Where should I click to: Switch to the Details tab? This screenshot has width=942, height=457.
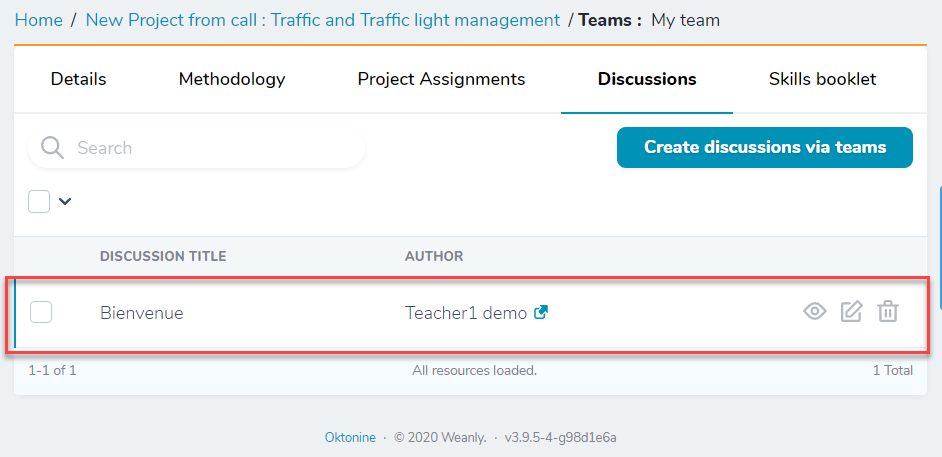pos(78,79)
